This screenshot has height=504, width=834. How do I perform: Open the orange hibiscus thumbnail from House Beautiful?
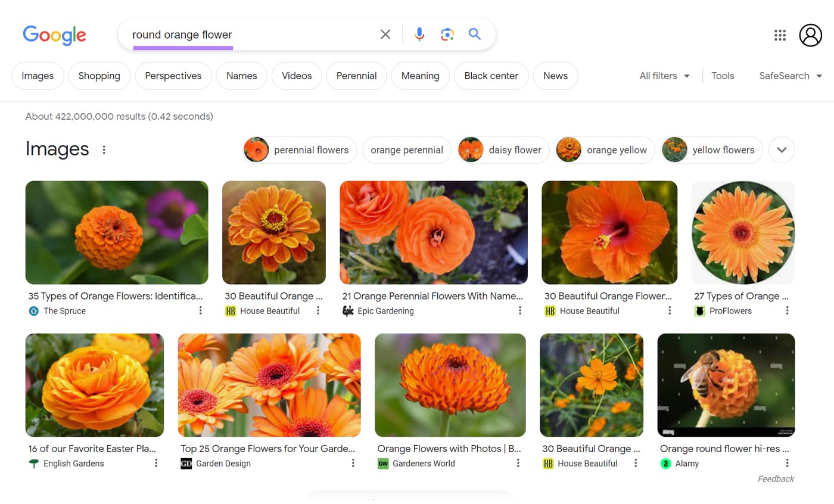pos(609,232)
